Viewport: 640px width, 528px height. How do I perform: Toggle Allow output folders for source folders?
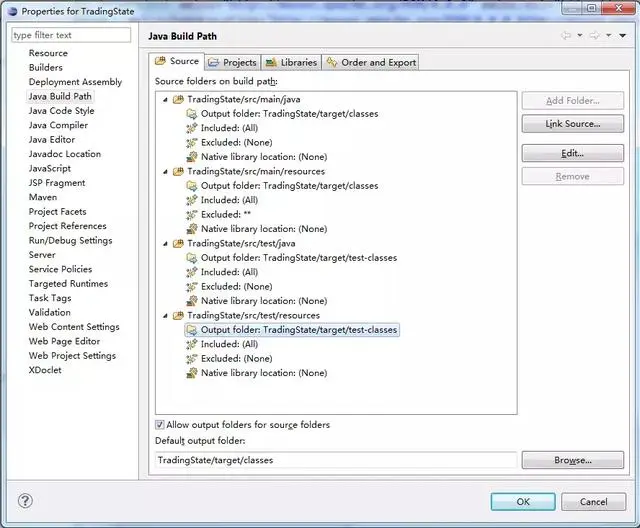tap(160, 425)
